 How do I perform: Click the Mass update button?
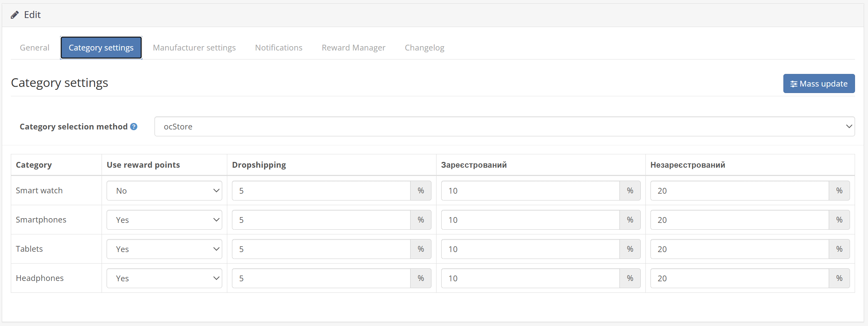(819, 84)
